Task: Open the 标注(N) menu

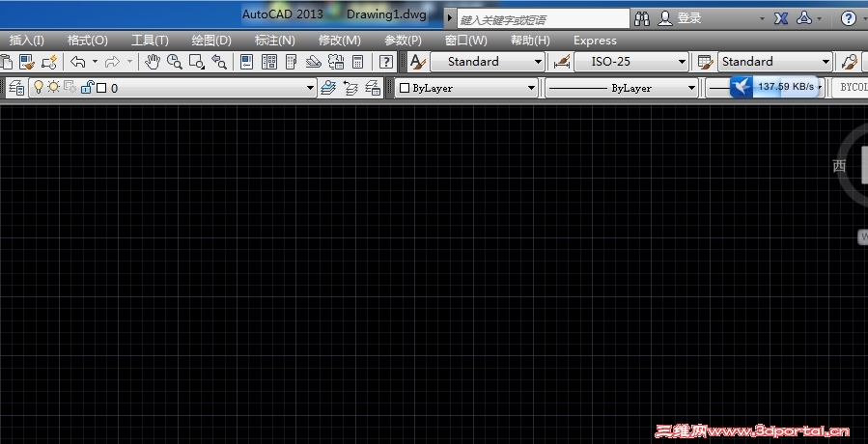Action: click(x=274, y=41)
